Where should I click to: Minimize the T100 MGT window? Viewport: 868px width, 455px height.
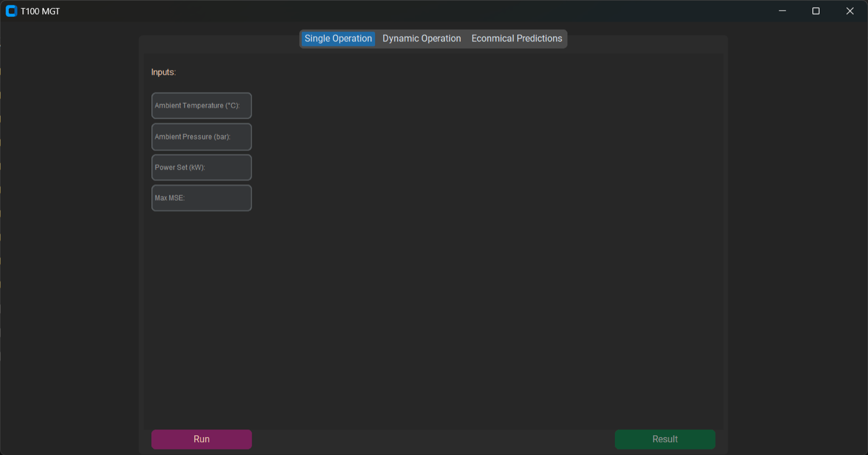coord(782,11)
